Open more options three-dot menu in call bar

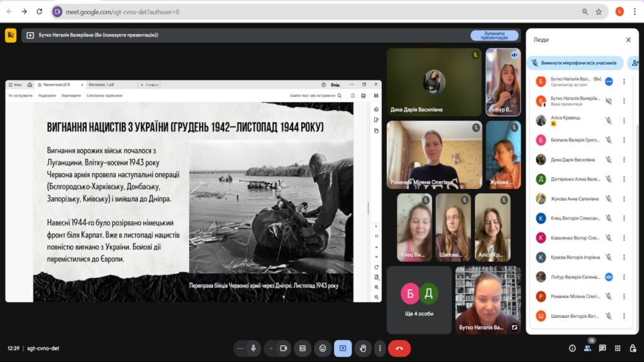(379, 348)
